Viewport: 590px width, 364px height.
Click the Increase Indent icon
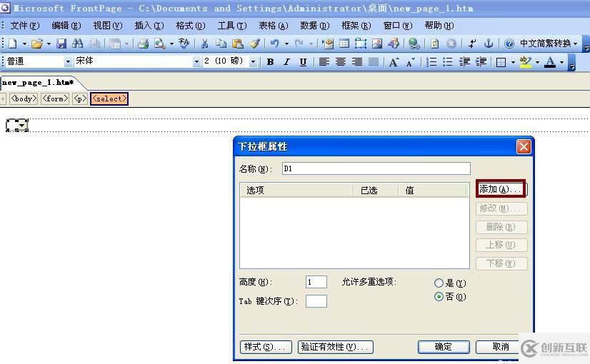tap(481, 62)
